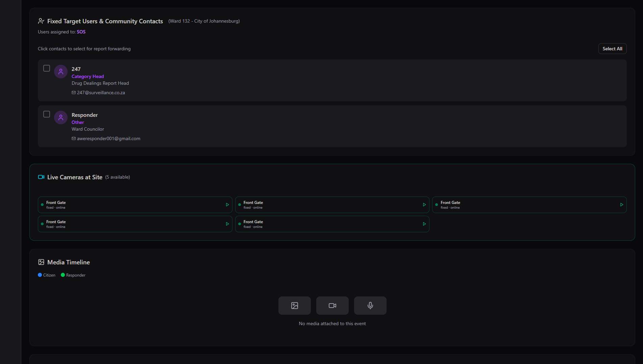Click the Media Timeline picture icon
Screen dimensions: 643x364
click(41, 262)
